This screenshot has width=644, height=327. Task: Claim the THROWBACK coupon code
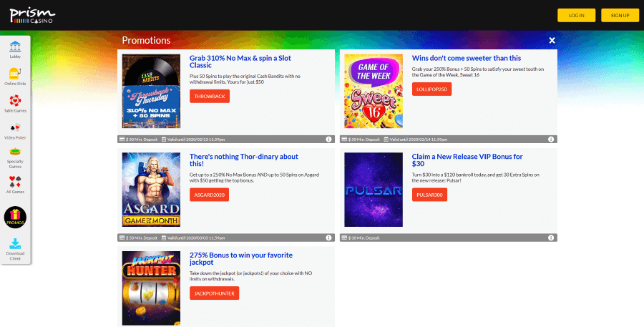click(x=210, y=96)
